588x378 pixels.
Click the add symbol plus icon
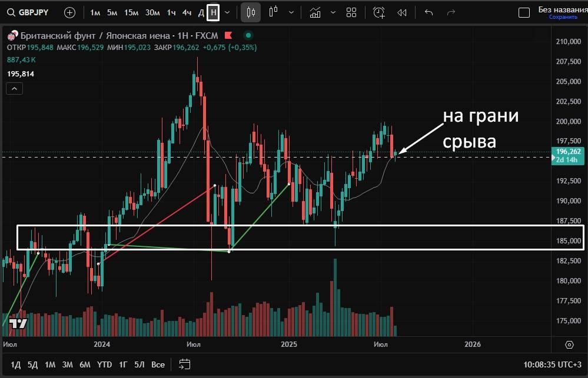point(69,12)
